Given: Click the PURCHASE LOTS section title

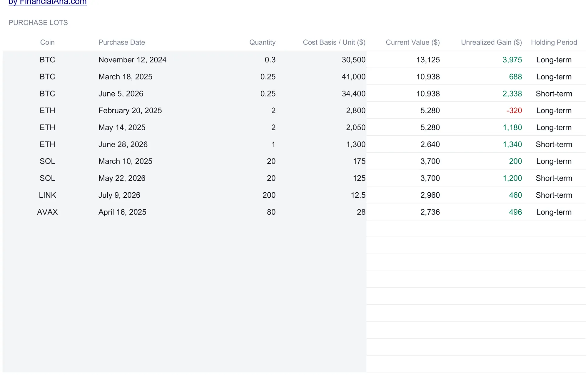Looking at the screenshot, I should 38,23.
